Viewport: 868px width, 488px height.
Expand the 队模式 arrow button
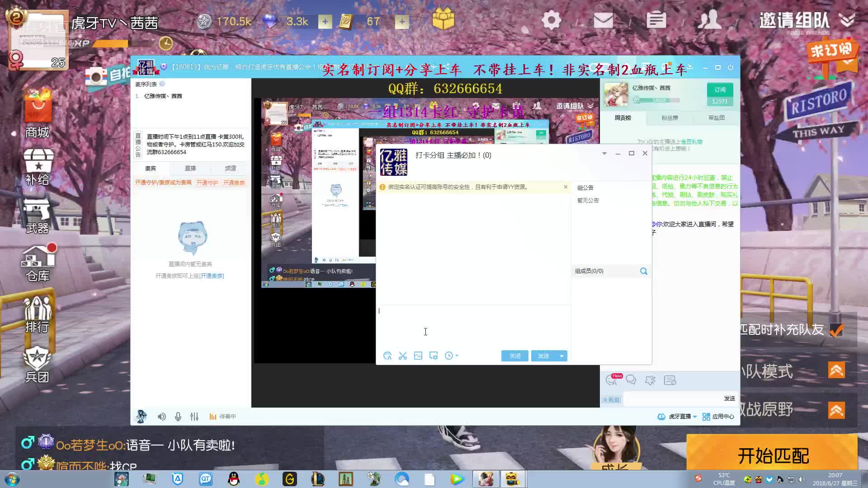(836, 371)
